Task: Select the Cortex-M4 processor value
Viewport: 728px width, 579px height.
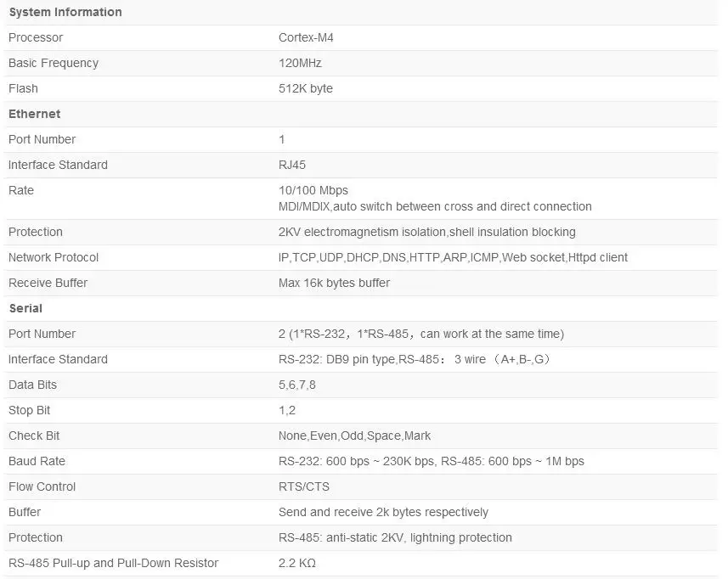Action: point(306,37)
